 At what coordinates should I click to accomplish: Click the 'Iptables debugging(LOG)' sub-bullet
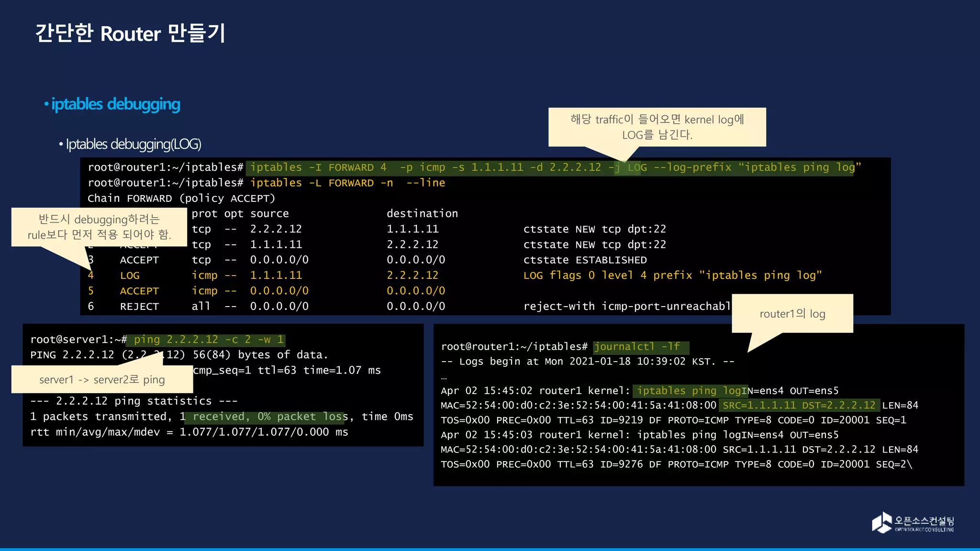click(133, 144)
